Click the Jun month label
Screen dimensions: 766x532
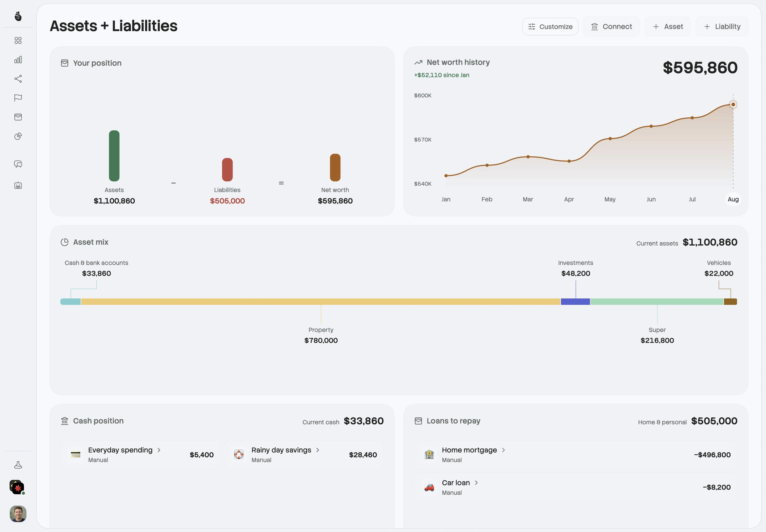(x=651, y=199)
